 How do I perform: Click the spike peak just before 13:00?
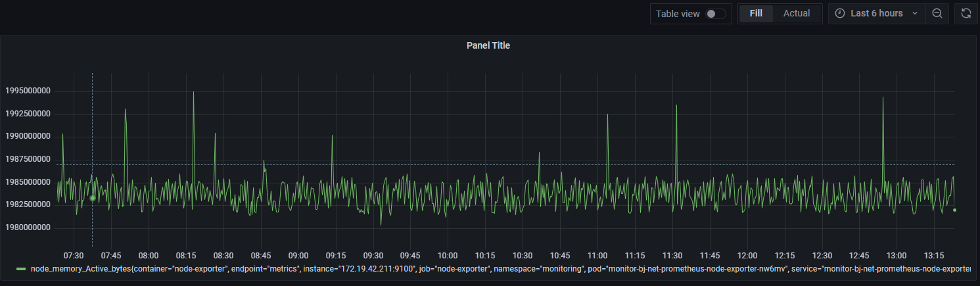[x=883, y=98]
